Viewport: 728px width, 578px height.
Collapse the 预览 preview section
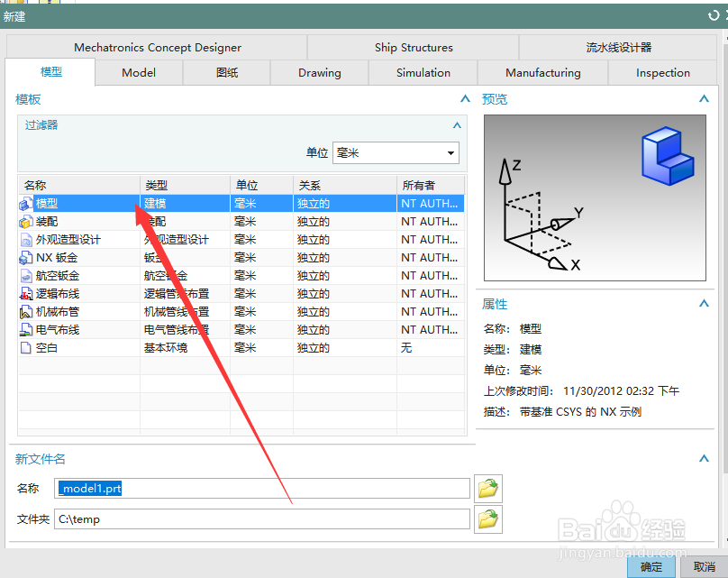coord(704,98)
